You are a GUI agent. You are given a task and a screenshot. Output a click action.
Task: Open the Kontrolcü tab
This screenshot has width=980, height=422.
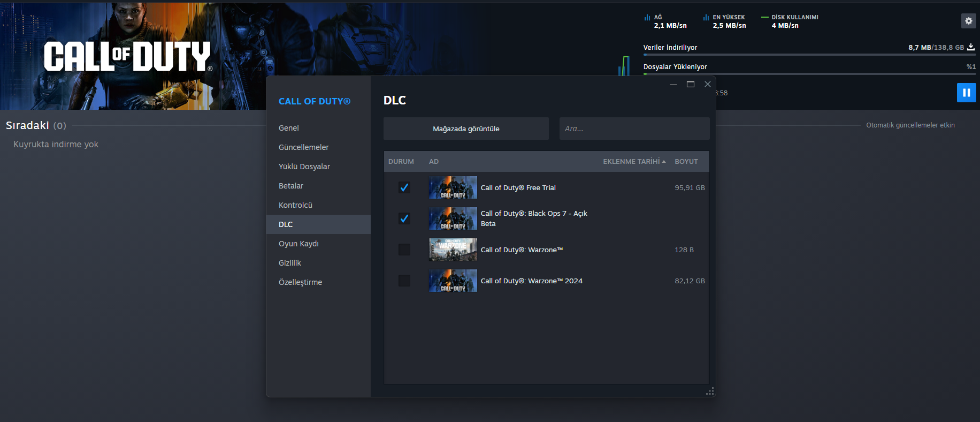318,205
